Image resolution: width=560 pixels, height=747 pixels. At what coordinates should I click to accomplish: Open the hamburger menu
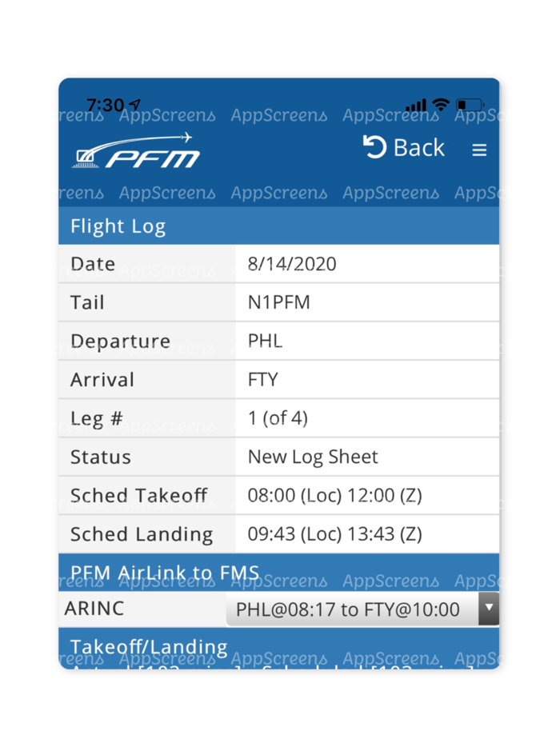pyautogui.click(x=479, y=150)
